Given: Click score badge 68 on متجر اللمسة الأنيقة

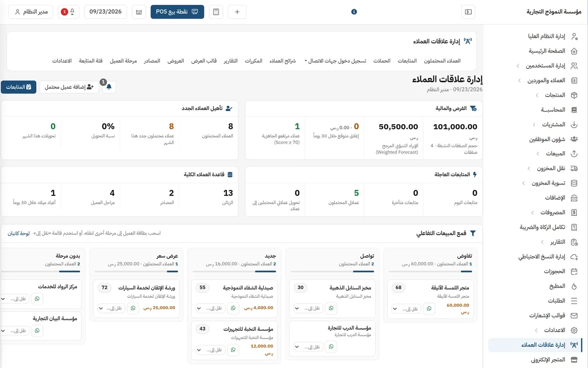Looking at the screenshot, I should (398, 288).
